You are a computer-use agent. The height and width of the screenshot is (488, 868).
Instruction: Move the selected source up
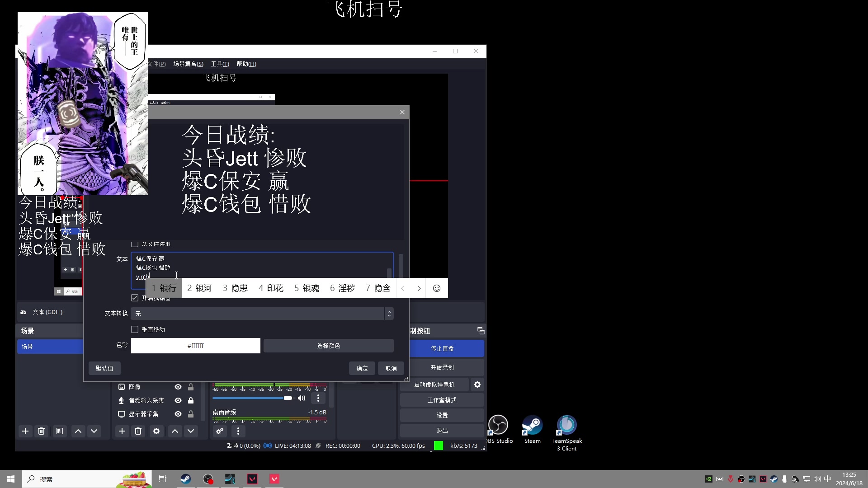point(175,431)
